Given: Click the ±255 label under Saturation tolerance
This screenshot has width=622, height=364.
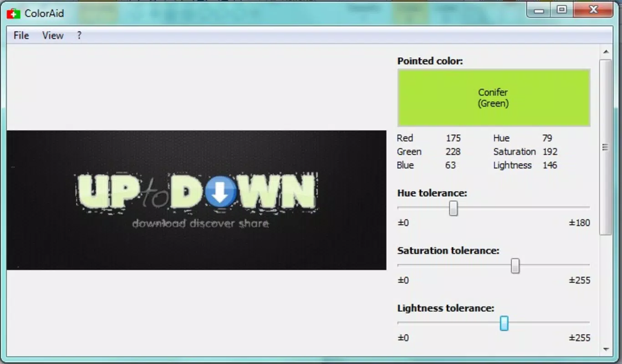Looking at the screenshot, I should (x=579, y=280).
